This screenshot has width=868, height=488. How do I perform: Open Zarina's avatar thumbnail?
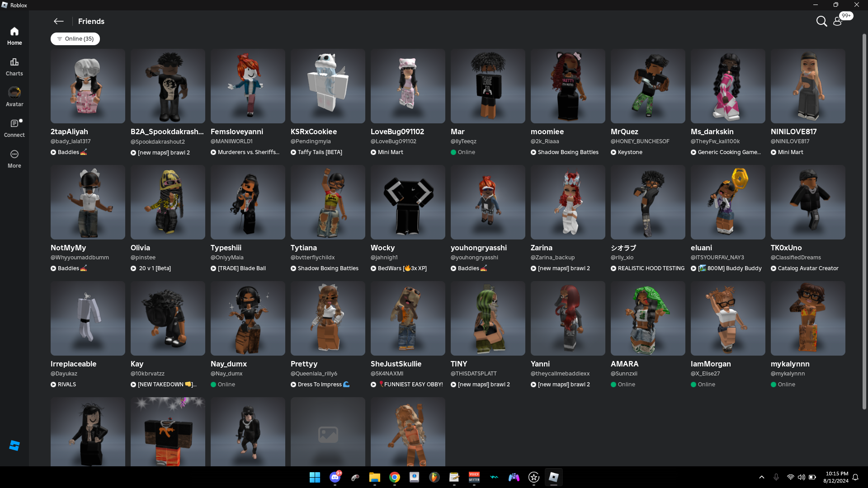point(567,202)
